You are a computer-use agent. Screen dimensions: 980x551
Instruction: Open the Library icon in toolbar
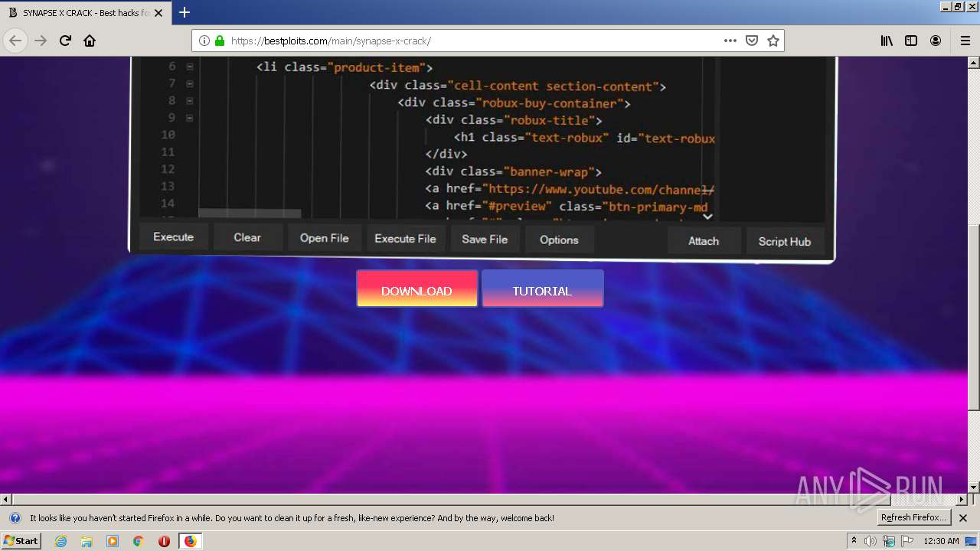tap(887, 41)
